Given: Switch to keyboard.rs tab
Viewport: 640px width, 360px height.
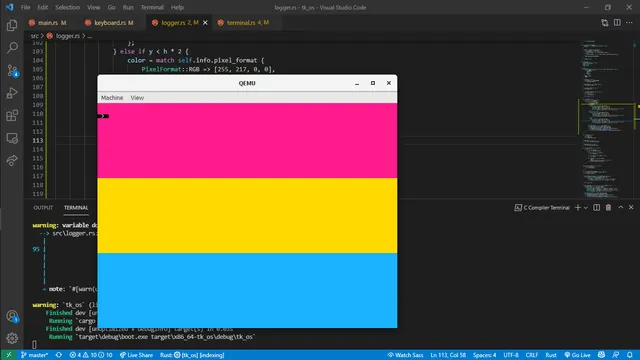Looking at the screenshot, I should pos(109,23).
